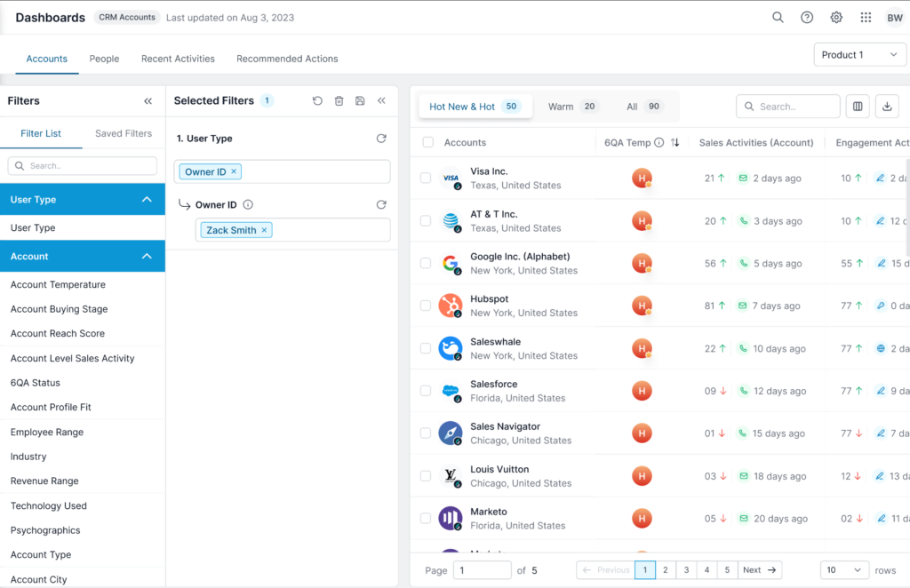Image resolution: width=910 pixels, height=588 pixels.
Task: Remove the Zack Smith chip
Action: click(x=264, y=230)
